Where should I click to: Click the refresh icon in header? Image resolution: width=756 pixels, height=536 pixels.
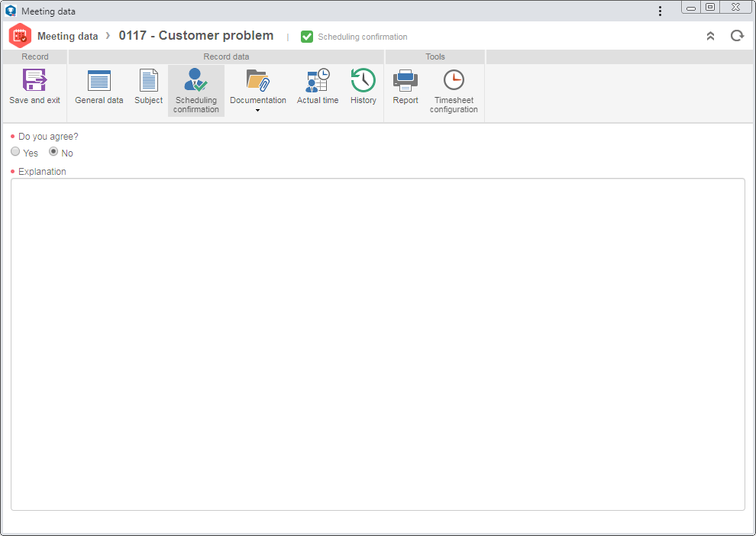click(x=737, y=36)
